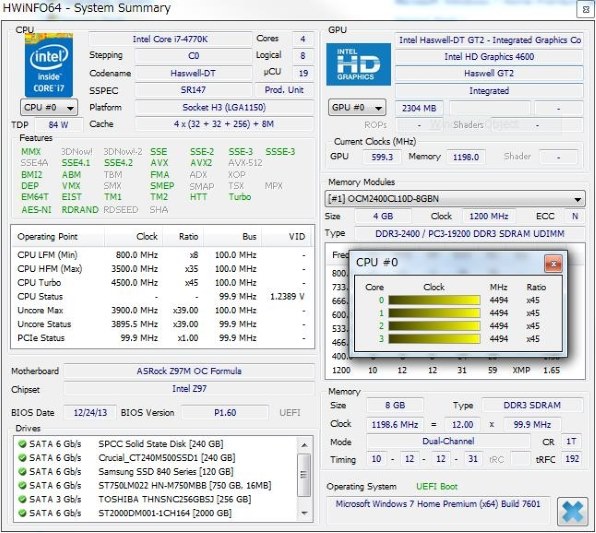Expand the memory module OCM2400CL10D-8GBN dropdown
The image size is (596, 533).
coord(455,199)
